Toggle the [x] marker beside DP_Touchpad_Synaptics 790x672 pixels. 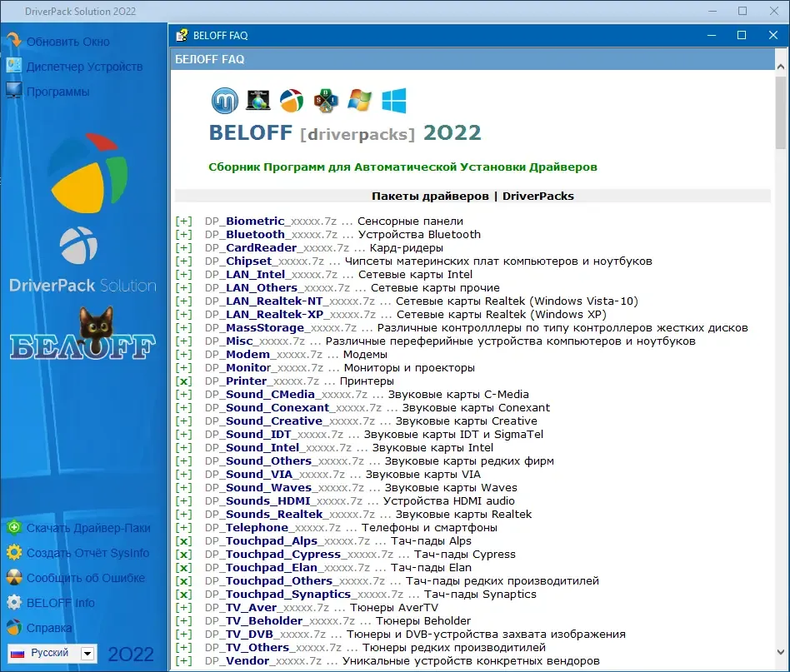[184, 595]
